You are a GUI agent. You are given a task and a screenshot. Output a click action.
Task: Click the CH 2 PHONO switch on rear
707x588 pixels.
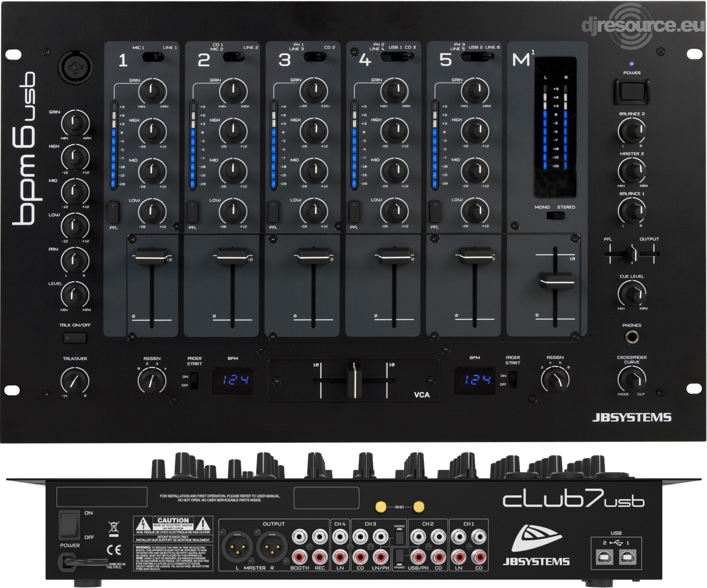click(400, 556)
